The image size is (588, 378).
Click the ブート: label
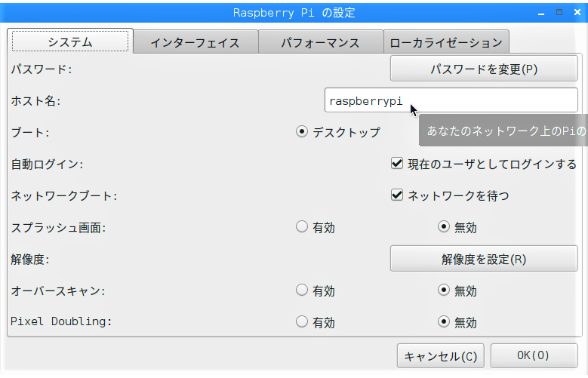pyautogui.click(x=30, y=132)
